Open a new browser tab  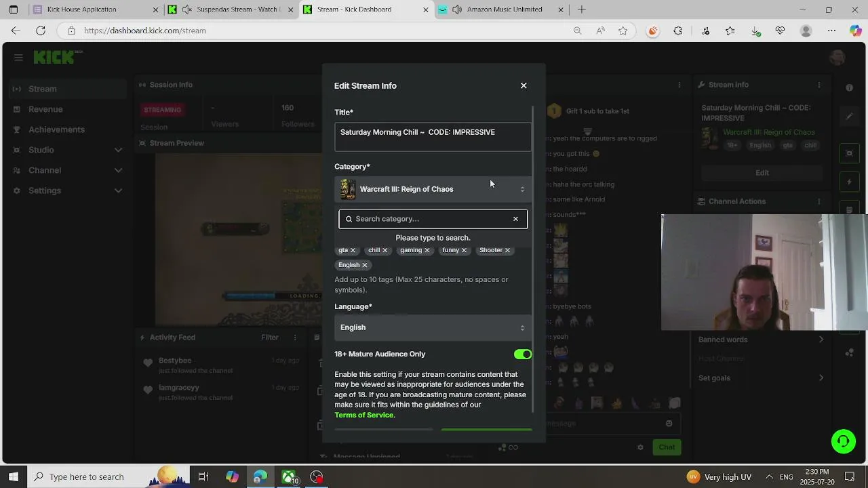[x=581, y=9]
